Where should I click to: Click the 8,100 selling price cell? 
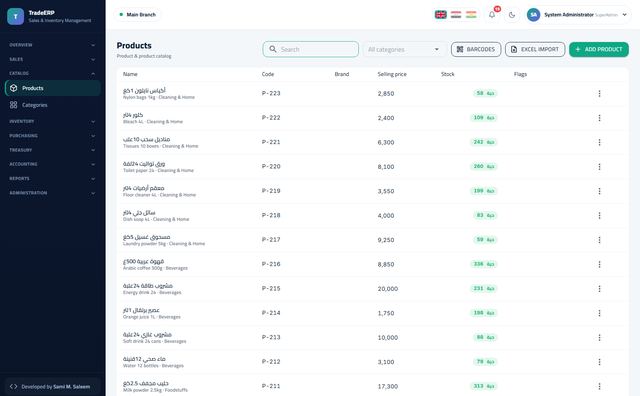point(386,167)
